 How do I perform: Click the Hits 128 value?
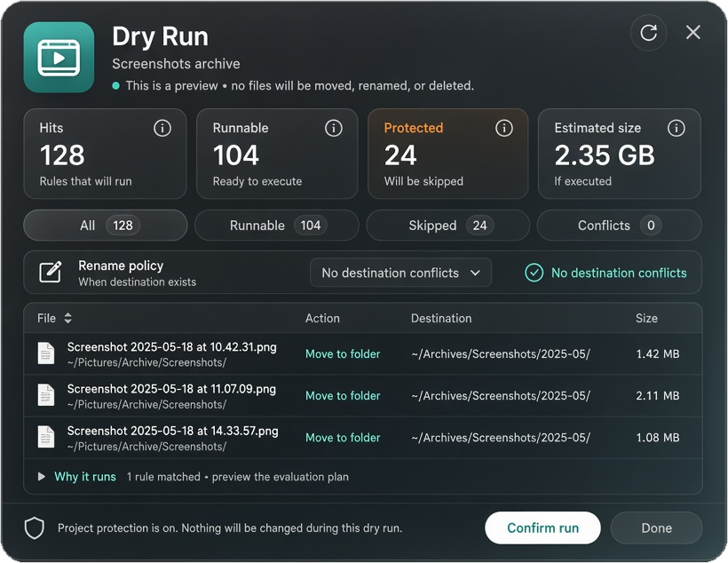(x=62, y=155)
